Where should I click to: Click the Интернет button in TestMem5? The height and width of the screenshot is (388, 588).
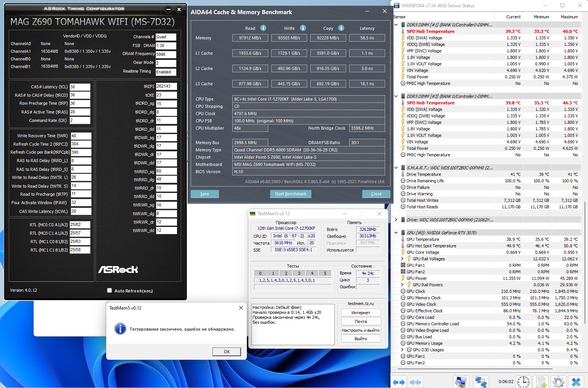pyautogui.click(x=361, y=313)
